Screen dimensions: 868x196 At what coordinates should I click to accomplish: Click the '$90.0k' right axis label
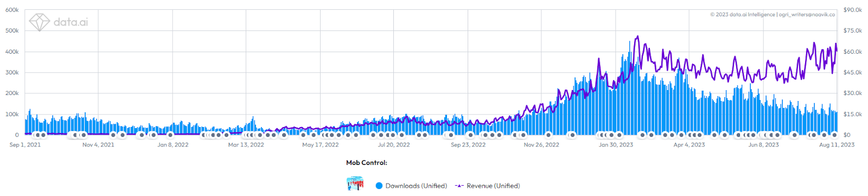[853, 10]
